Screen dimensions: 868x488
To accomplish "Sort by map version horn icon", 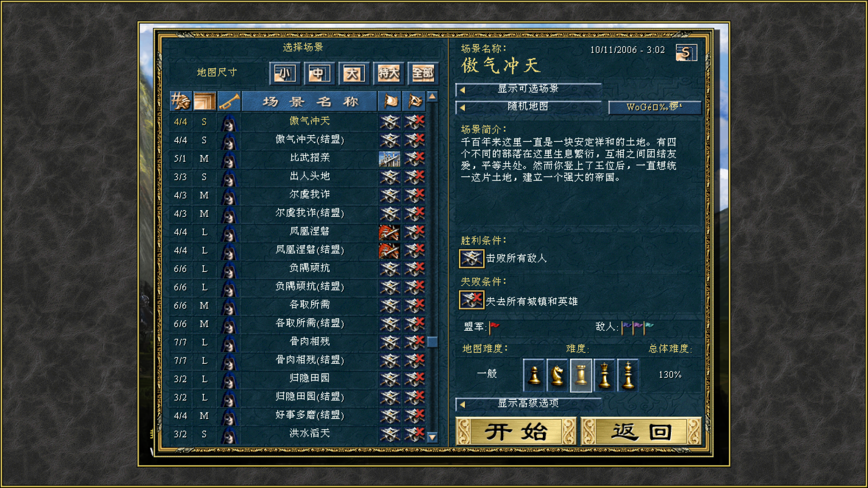I will (x=229, y=101).
